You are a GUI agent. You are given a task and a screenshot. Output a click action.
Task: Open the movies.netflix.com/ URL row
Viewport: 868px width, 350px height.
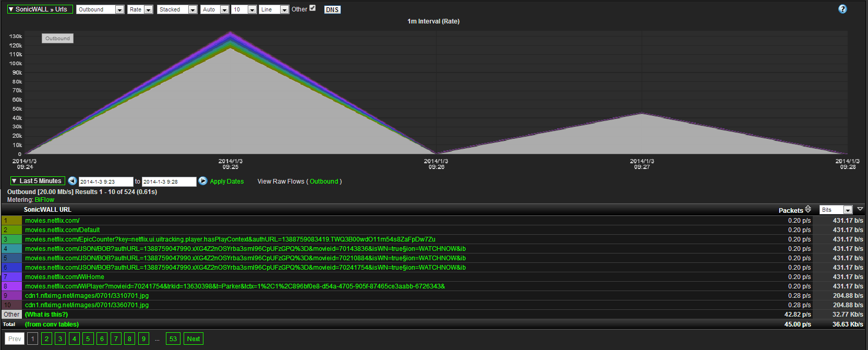pos(52,221)
